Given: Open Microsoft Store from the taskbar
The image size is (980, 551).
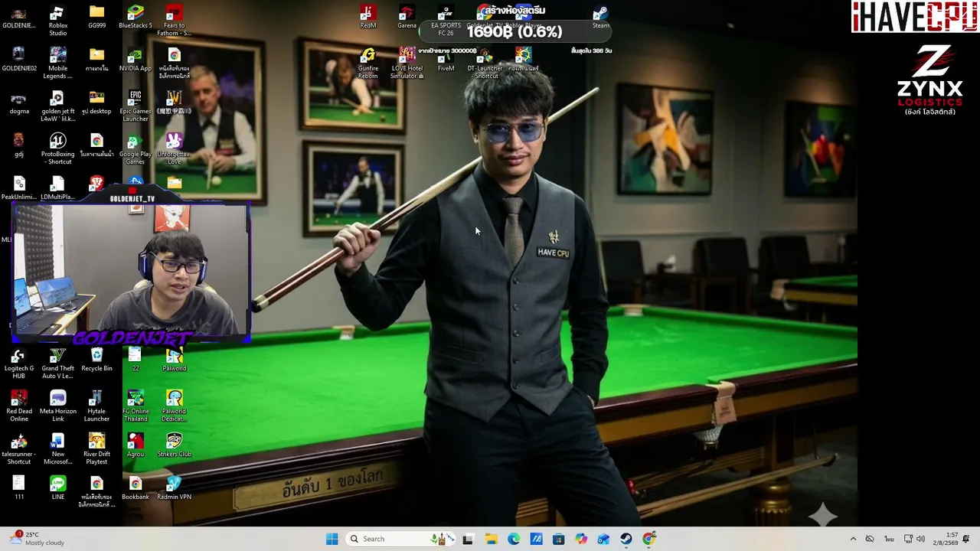Looking at the screenshot, I should (559, 539).
